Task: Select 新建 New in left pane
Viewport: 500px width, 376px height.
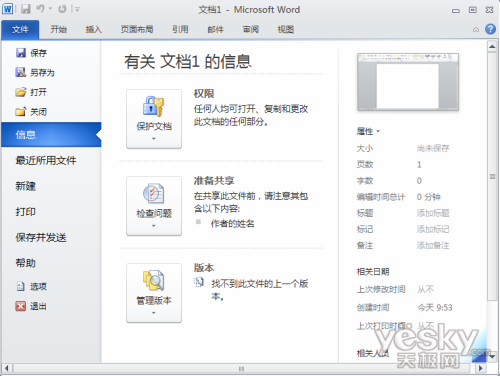Action: (x=26, y=186)
